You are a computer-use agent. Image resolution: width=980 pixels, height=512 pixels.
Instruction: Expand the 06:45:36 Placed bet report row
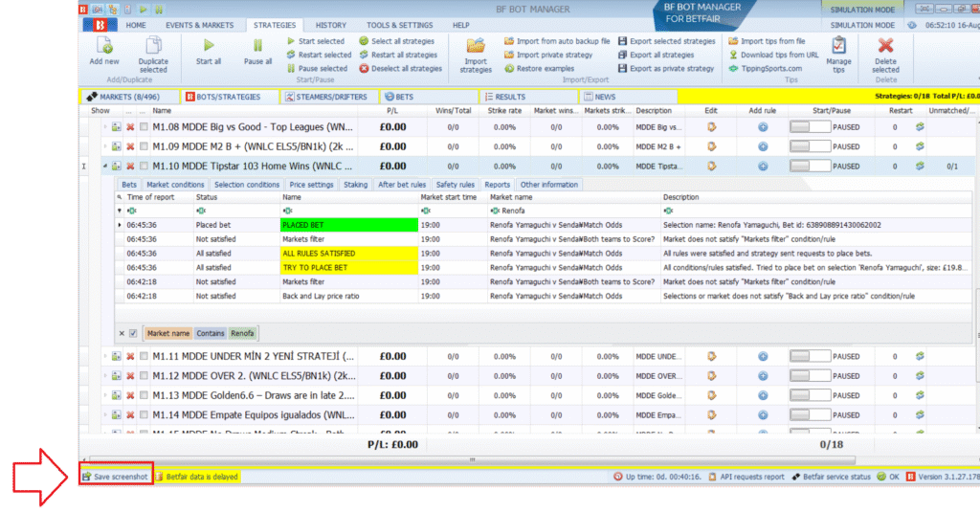[x=120, y=225]
